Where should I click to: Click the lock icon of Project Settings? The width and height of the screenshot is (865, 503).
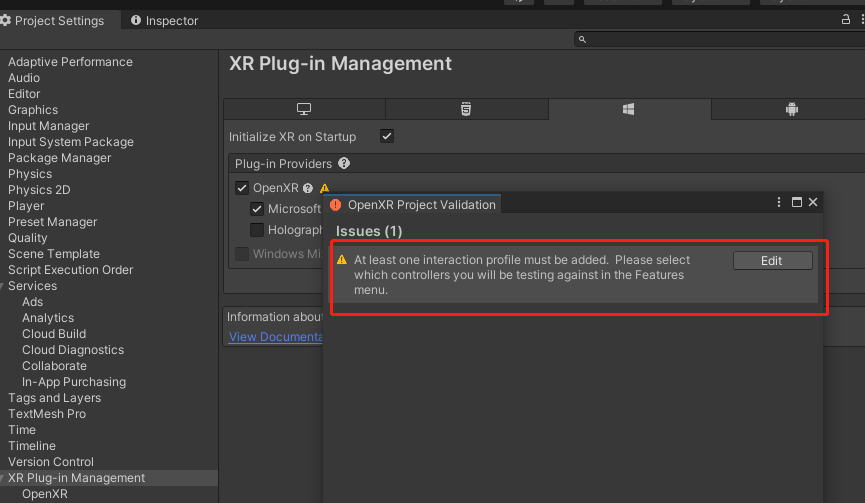[x=846, y=20]
